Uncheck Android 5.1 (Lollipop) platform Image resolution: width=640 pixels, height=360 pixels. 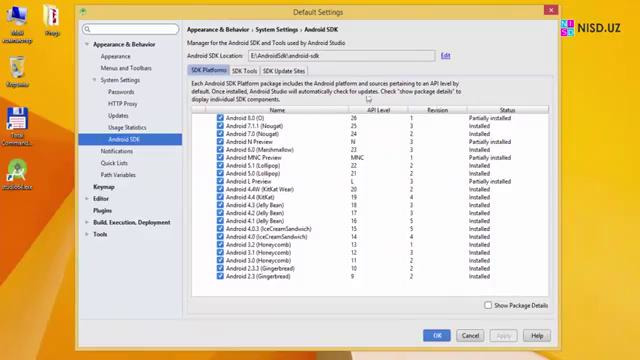pyautogui.click(x=220, y=165)
